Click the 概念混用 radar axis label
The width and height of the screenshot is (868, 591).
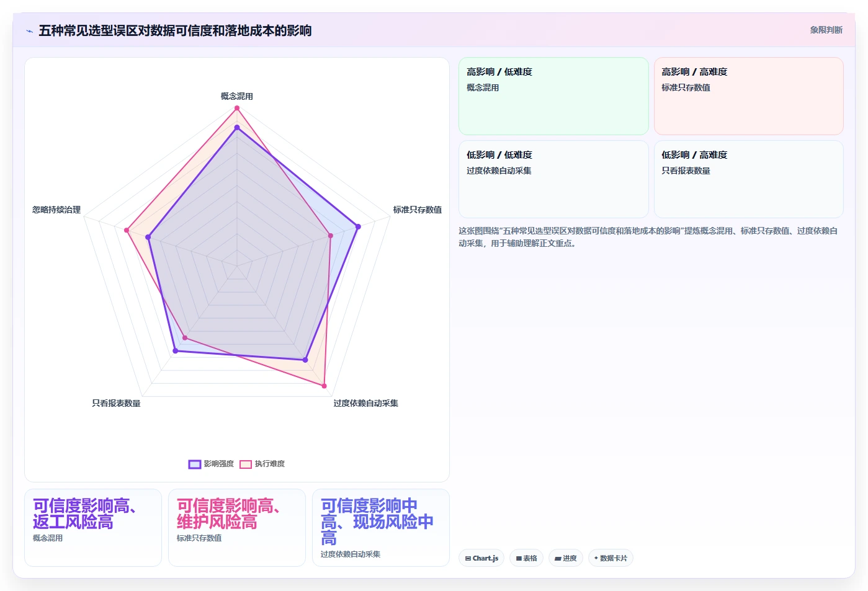click(236, 96)
